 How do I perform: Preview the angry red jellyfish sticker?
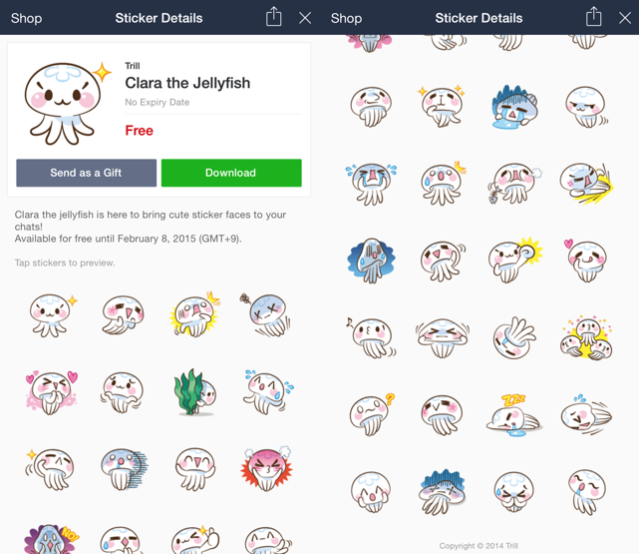[267, 468]
